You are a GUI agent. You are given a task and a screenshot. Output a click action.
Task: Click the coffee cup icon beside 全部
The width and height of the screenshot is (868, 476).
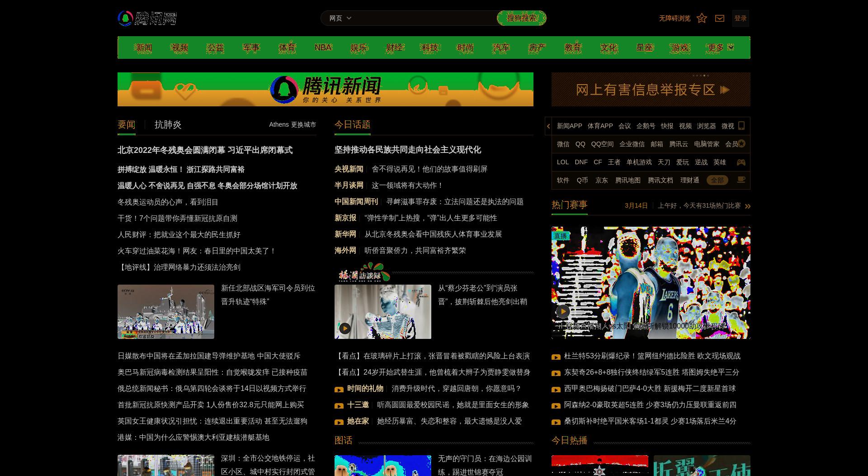[x=741, y=180]
